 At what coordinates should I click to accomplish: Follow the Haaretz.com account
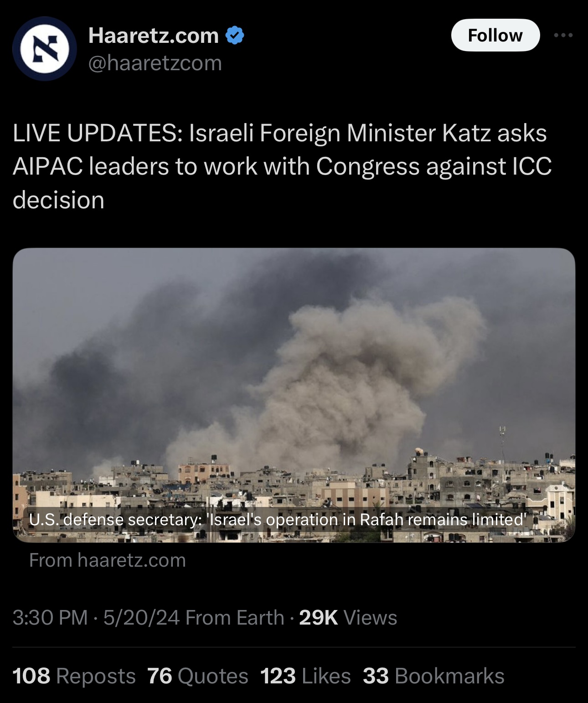point(495,35)
